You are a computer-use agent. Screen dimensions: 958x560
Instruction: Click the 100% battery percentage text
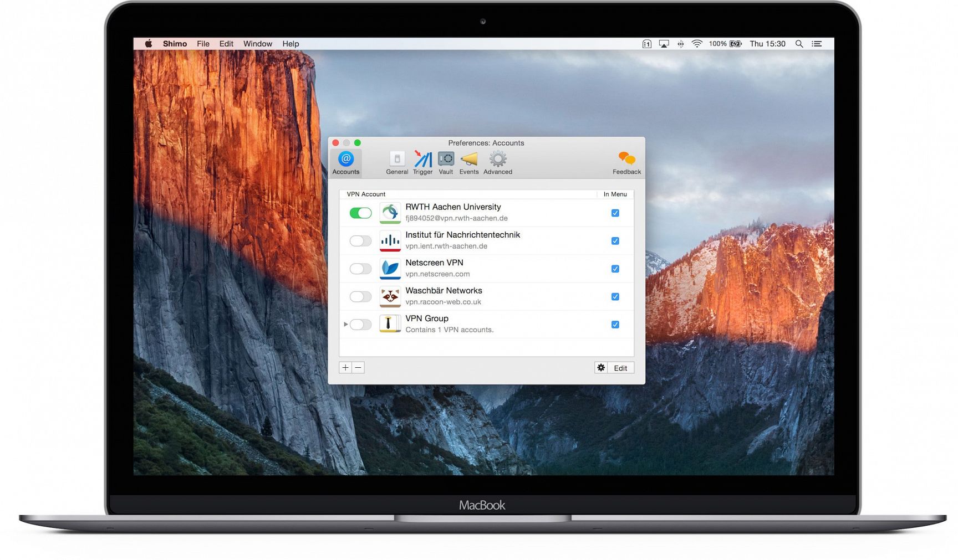click(x=717, y=44)
